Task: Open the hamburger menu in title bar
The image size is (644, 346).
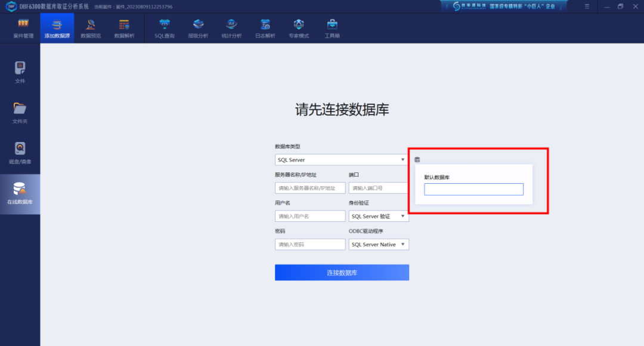Action: (x=587, y=7)
